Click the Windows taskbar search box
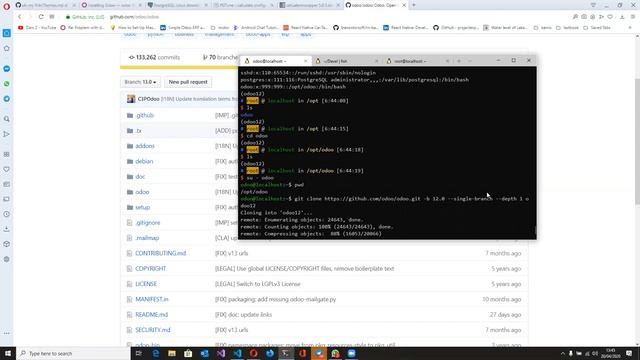 tap(73, 353)
